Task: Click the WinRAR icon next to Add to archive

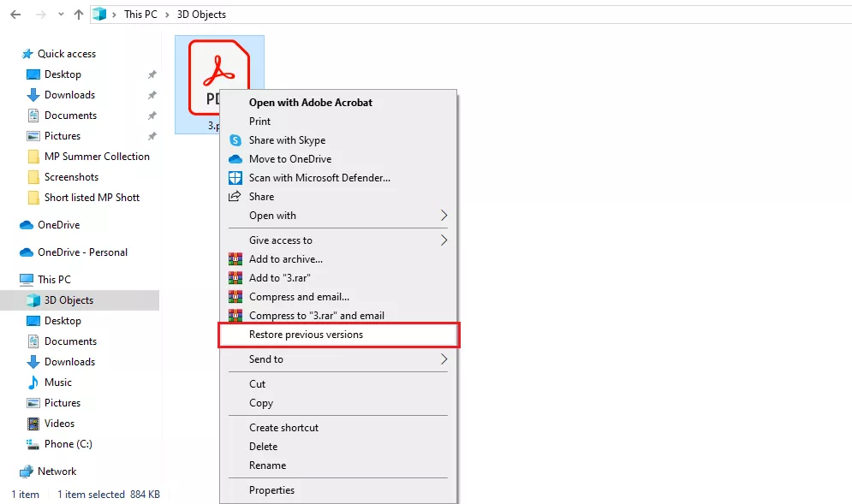Action: (235, 258)
